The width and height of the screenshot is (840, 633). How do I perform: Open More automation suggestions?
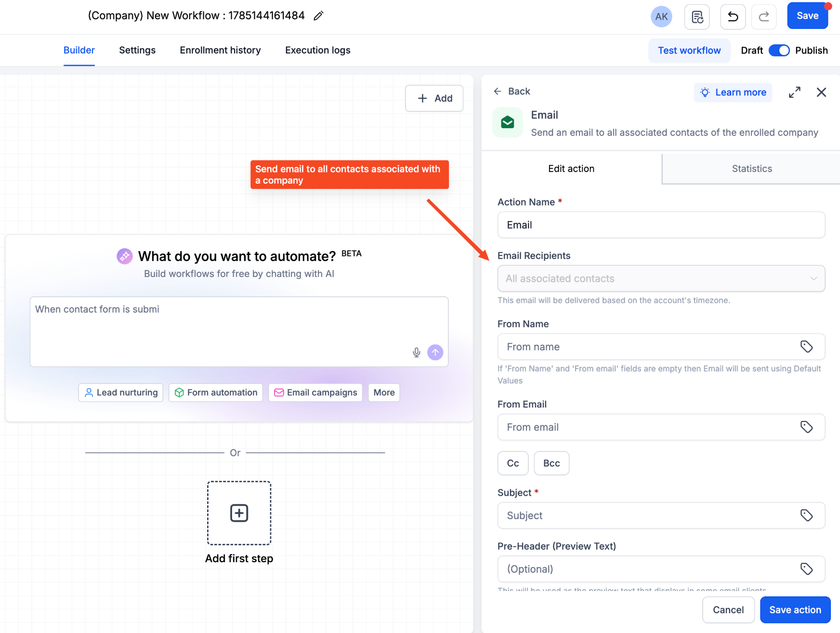click(384, 393)
